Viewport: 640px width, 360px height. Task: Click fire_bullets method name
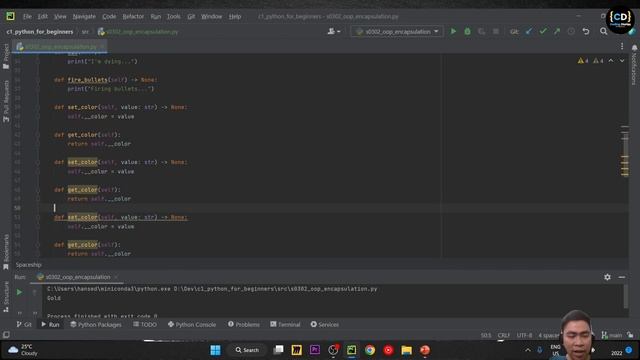87,80
